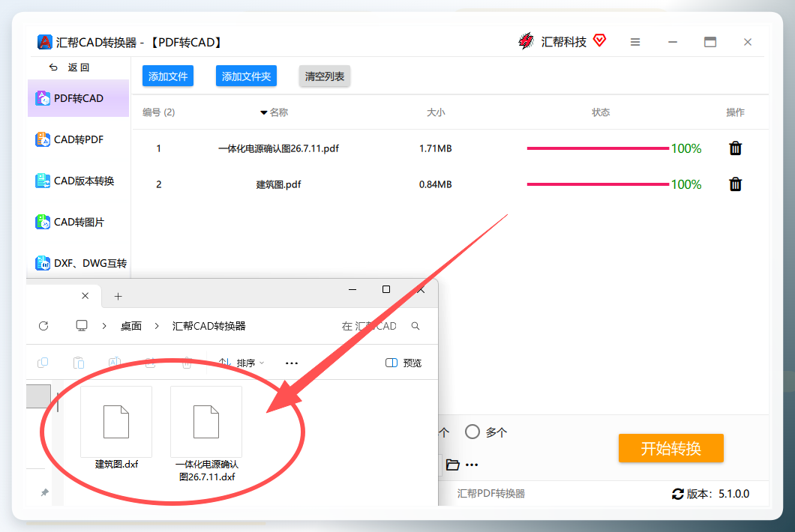This screenshot has height=532, width=795.
Task: Click the 大小 column header
Action: pos(436,112)
